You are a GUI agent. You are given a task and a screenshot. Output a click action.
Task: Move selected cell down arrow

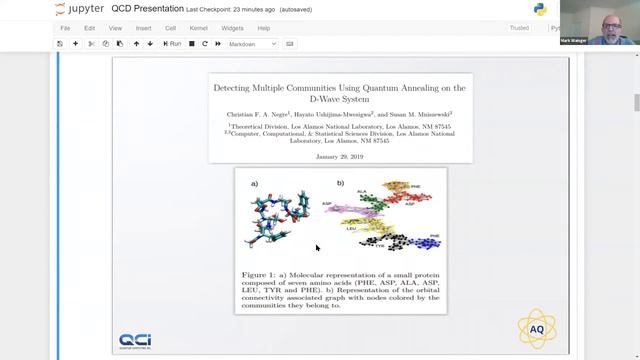pos(150,44)
